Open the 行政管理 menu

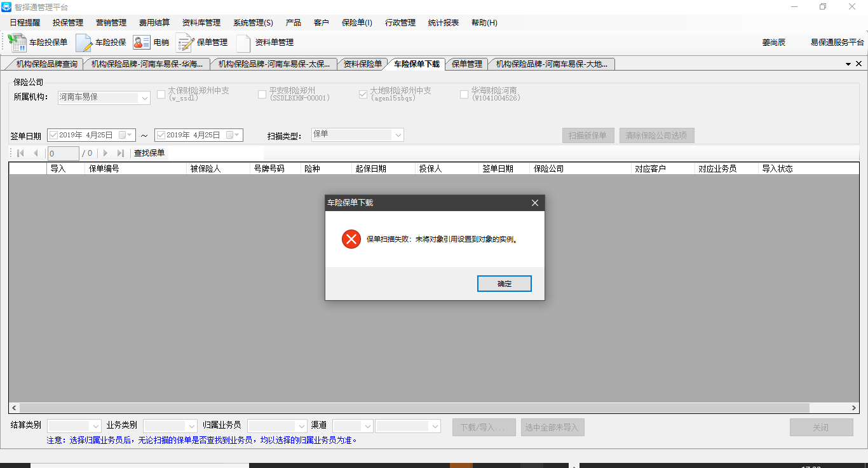[x=400, y=23]
